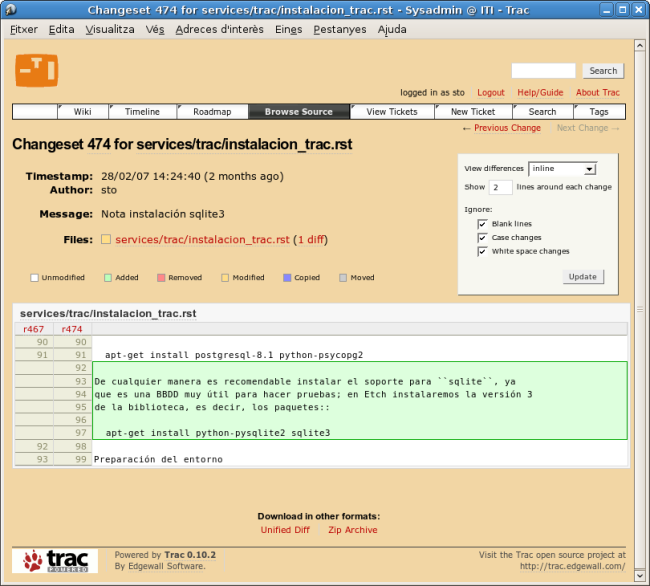Click the (1 diff) link
Viewport: 650px width, 586px height.
click(310, 240)
